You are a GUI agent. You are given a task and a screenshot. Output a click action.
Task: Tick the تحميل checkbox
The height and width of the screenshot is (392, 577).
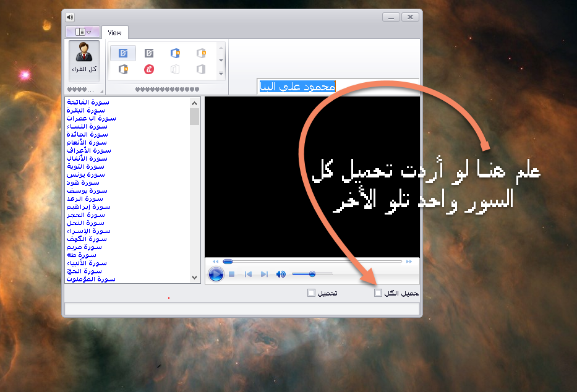(x=311, y=293)
